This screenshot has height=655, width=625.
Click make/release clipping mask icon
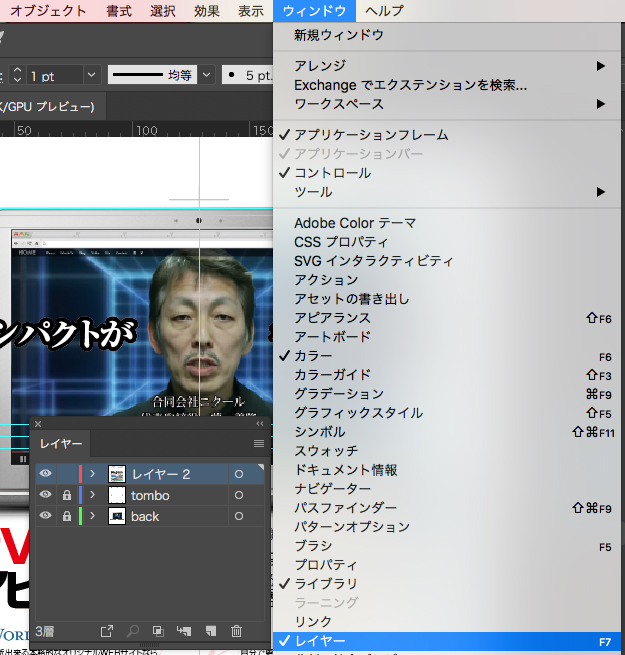tap(158, 631)
